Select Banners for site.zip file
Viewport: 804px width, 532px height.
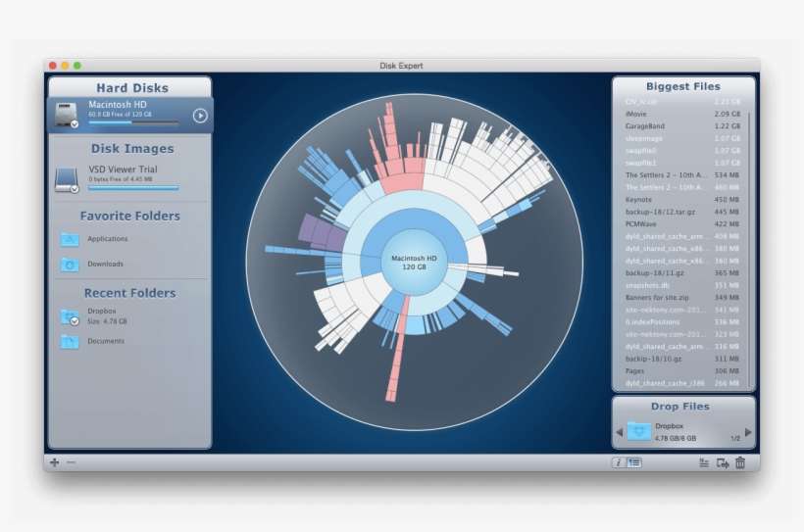pos(682,297)
